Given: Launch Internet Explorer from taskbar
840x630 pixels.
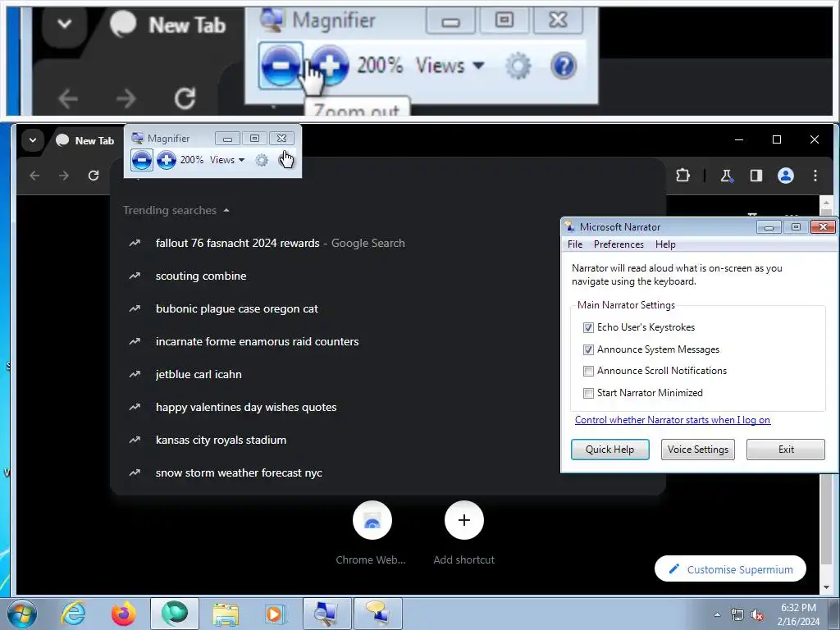Looking at the screenshot, I should click(73, 614).
